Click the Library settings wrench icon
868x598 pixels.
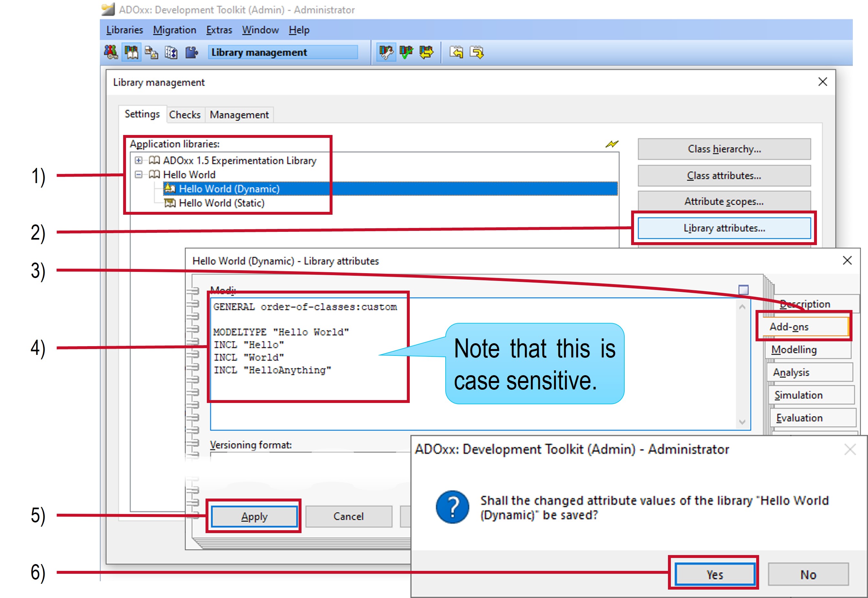(x=386, y=52)
